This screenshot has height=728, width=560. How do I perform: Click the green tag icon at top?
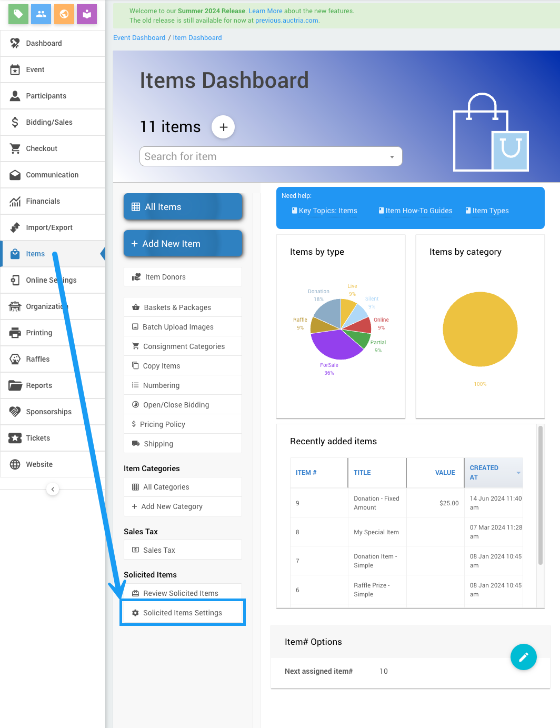(x=18, y=14)
